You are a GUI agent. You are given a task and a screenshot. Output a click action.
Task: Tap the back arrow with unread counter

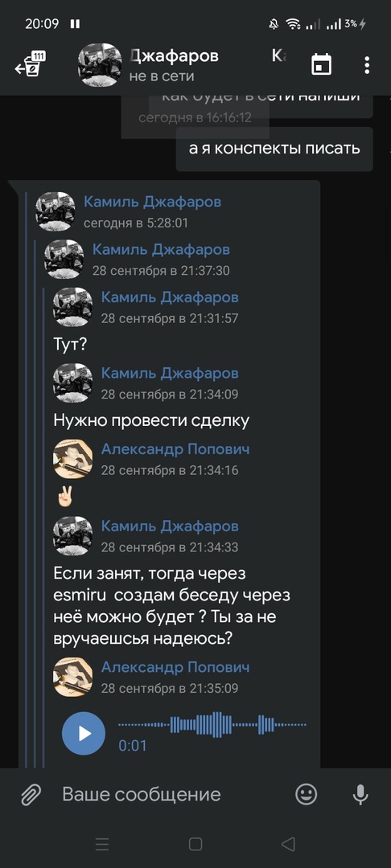click(x=30, y=64)
